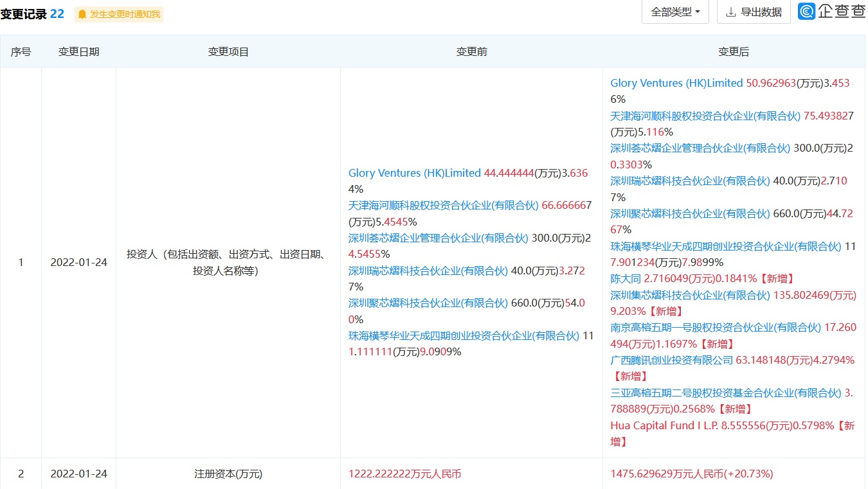Screen dimensions: 868x489
Task: Open 深圳瑞芯熠科技 link in 变更前 column
Action: (428, 271)
